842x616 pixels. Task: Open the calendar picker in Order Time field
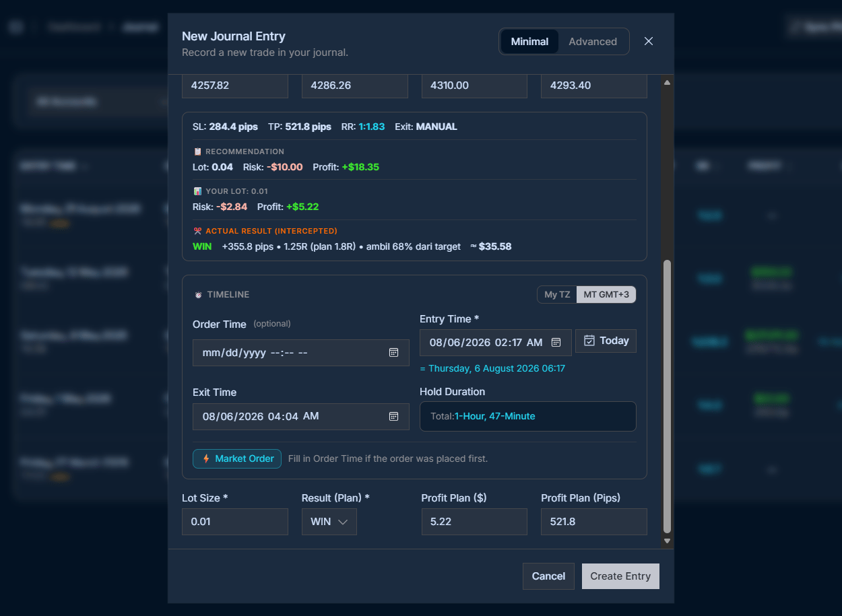[394, 353]
